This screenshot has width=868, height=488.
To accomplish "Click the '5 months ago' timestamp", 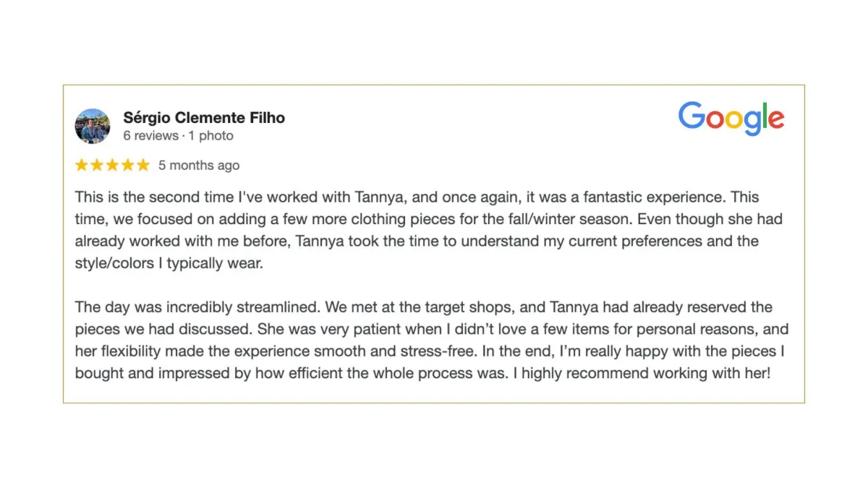I will coord(199,166).
